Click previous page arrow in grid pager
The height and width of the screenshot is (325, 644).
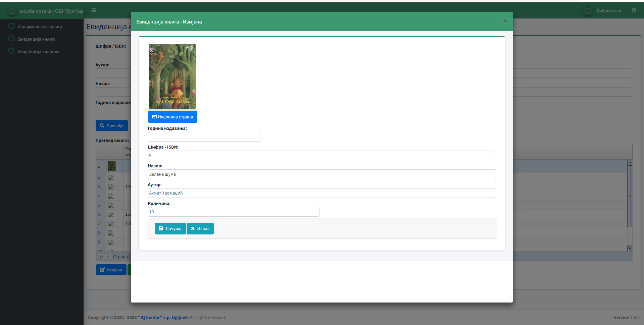pyautogui.click(x=108, y=257)
